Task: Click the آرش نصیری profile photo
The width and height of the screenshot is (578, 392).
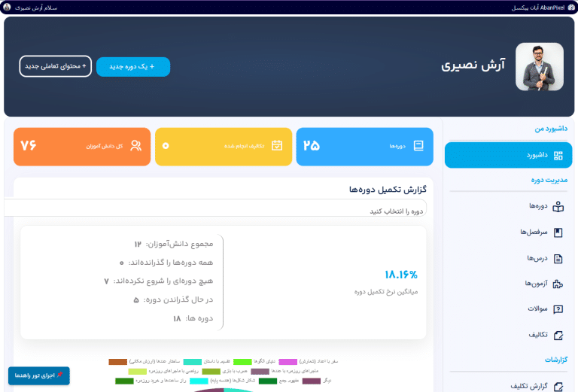Action: [x=539, y=67]
